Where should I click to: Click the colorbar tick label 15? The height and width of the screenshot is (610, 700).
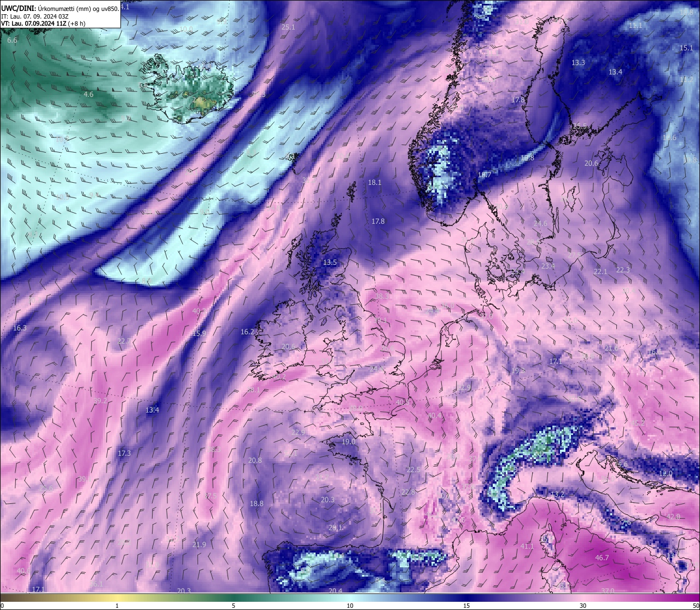point(466,606)
